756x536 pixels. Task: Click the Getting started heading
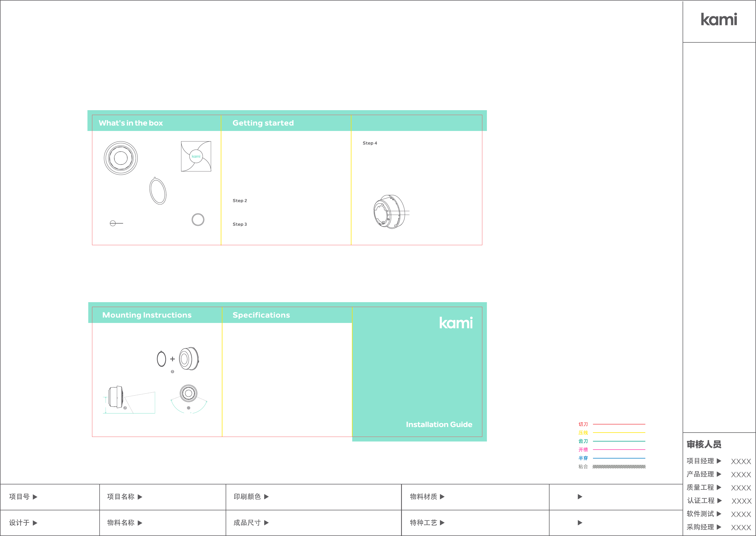263,123
